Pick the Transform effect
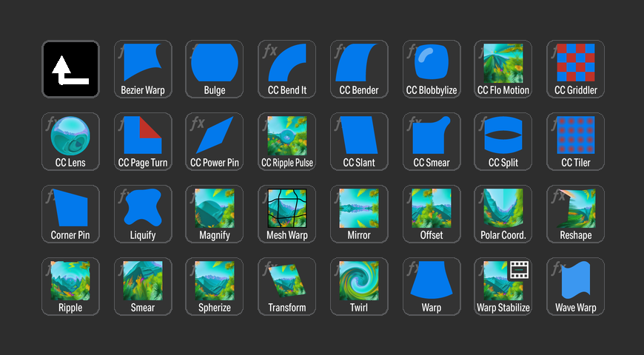This screenshot has height=355, width=644. pos(286,286)
